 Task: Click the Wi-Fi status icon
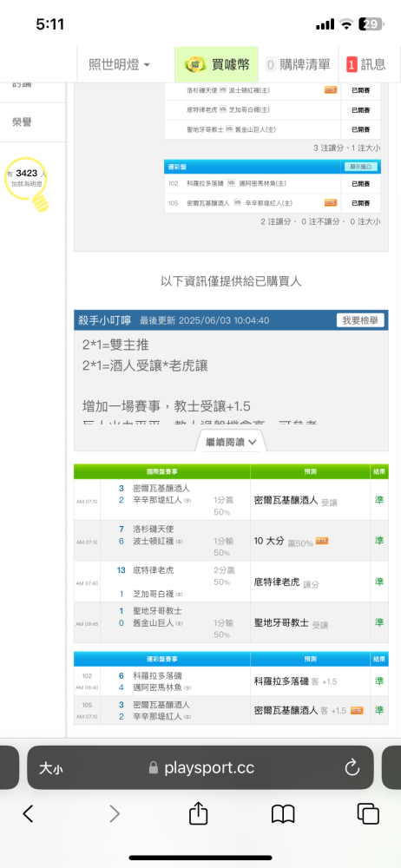click(346, 24)
